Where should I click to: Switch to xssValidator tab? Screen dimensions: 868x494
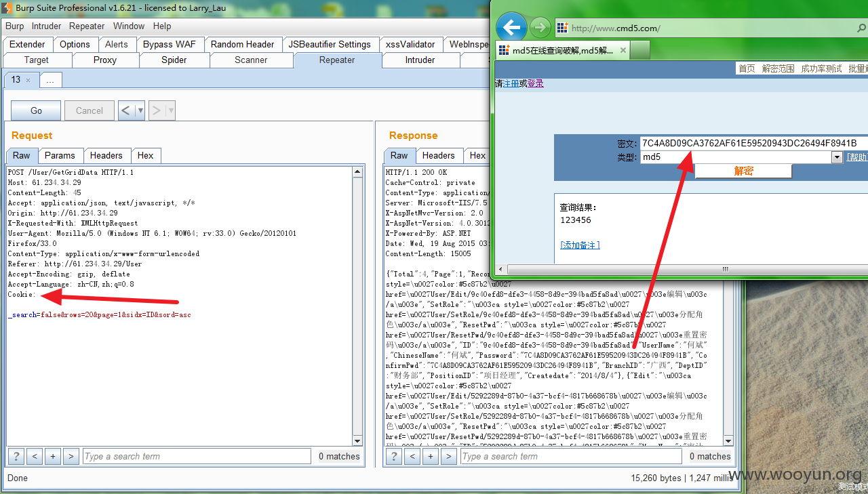[x=410, y=44]
